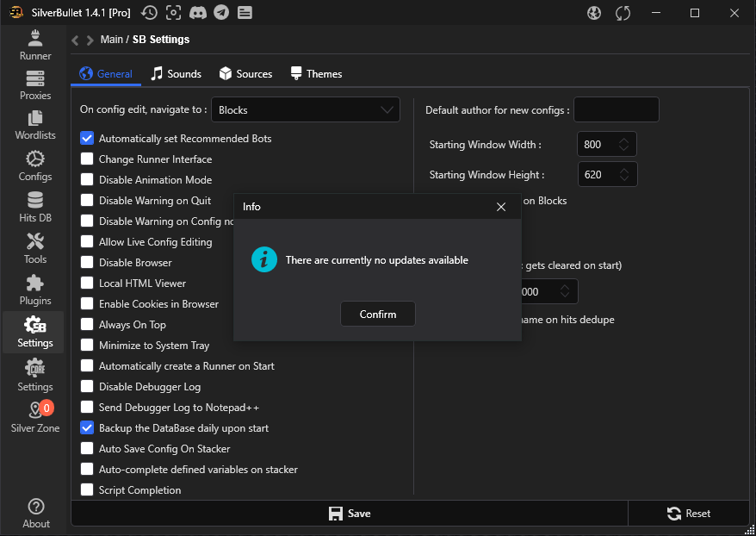Enable Disable Animation Mode
Viewport: 756px width, 536px height.
(x=87, y=180)
